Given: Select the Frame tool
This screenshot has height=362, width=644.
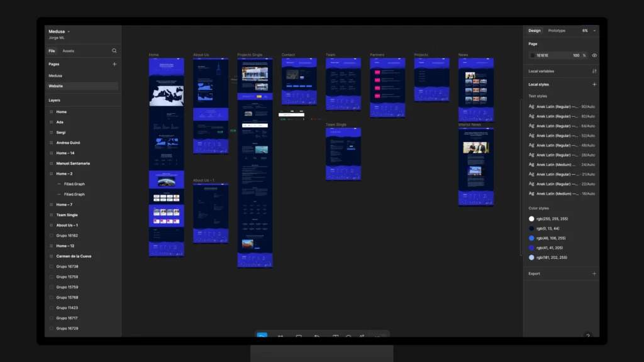Looking at the screenshot, I should pyautogui.click(x=280, y=337).
